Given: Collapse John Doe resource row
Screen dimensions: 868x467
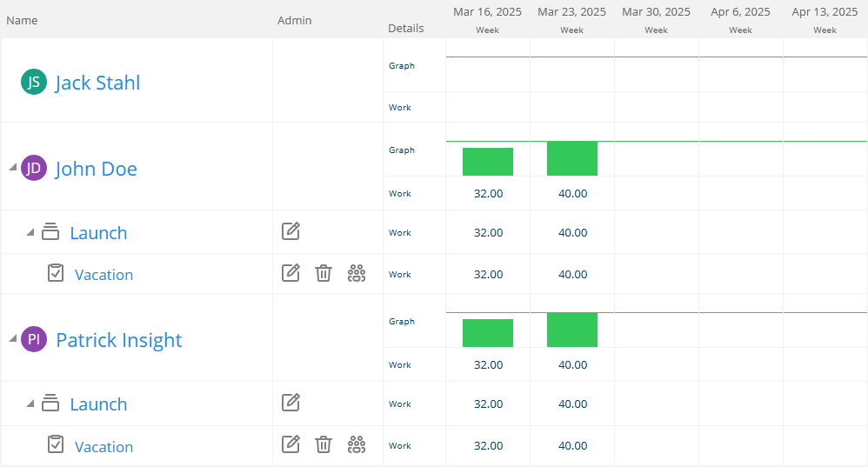Looking at the screenshot, I should (13, 167).
